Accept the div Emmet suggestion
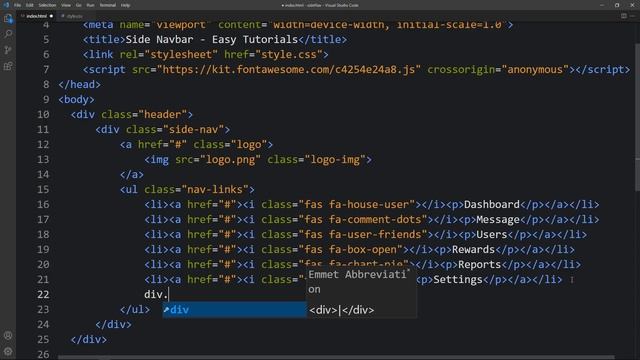Viewport: 640px width, 360px height. [x=234, y=310]
